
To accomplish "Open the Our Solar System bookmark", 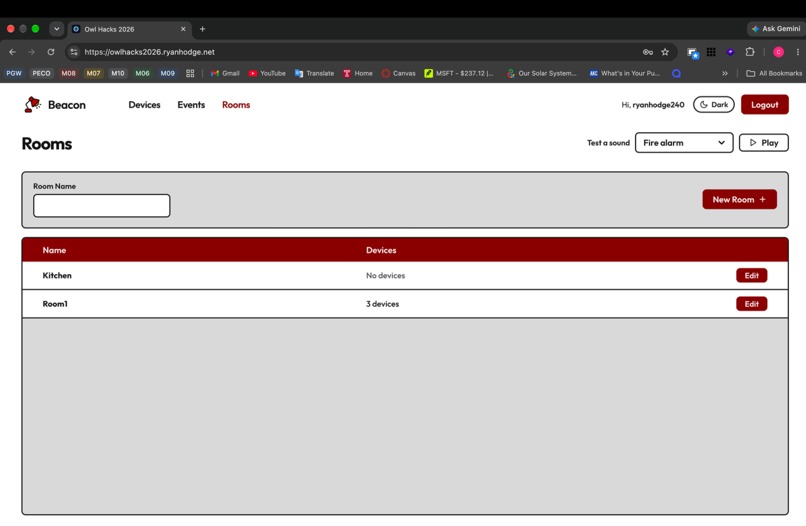I will click(x=541, y=74).
